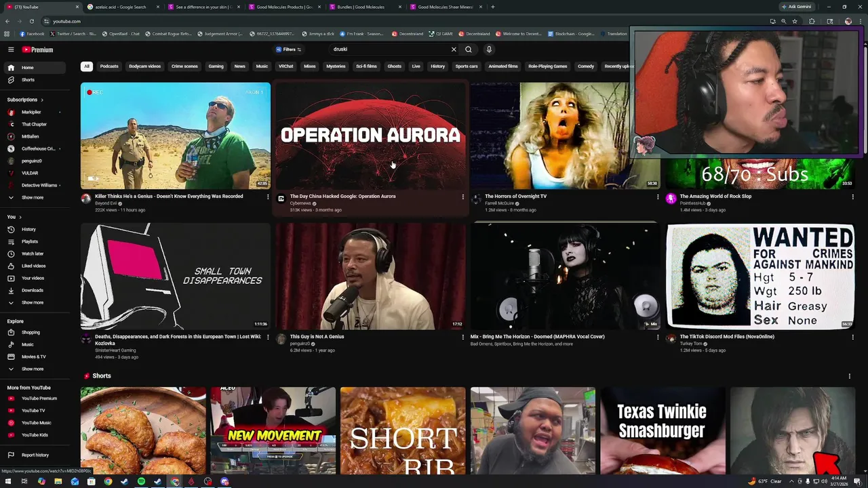Open YouTube Music link in sidebar
This screenshot has width=868, height=488.
pyautogui.click(x=33, y=423)
